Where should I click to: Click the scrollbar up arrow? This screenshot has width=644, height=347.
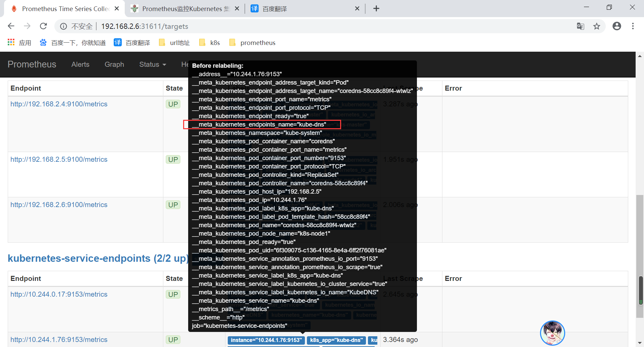640,56
